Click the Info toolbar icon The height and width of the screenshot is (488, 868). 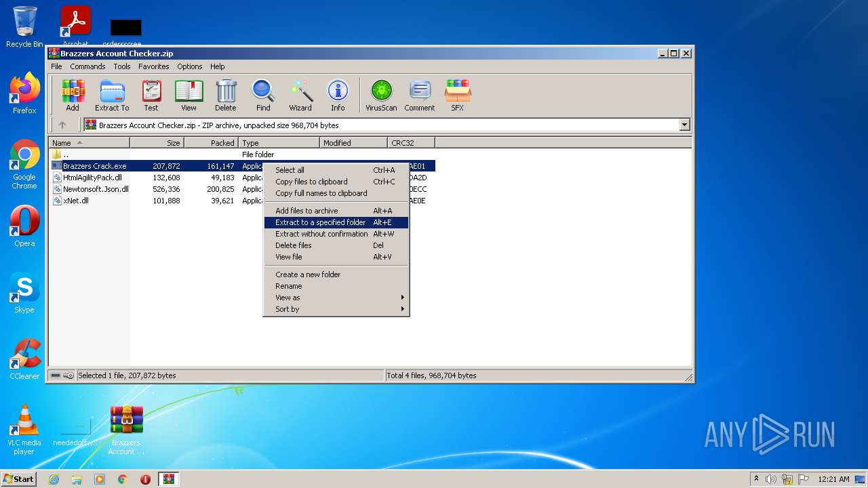(338, 96)
